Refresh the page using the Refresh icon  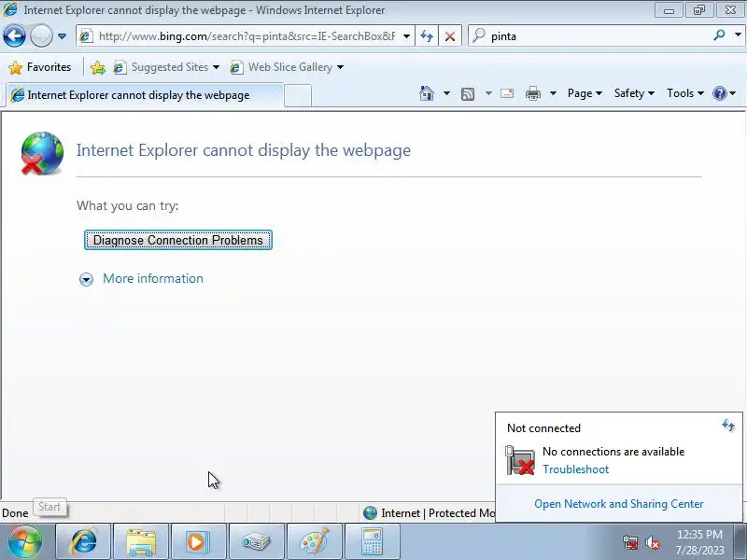[x=427, y=36]
